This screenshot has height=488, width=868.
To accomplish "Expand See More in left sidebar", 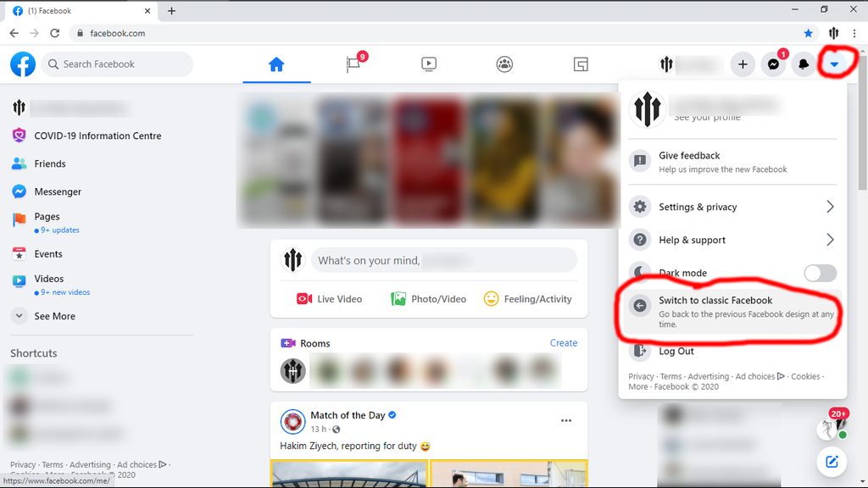I will (54, 316).
